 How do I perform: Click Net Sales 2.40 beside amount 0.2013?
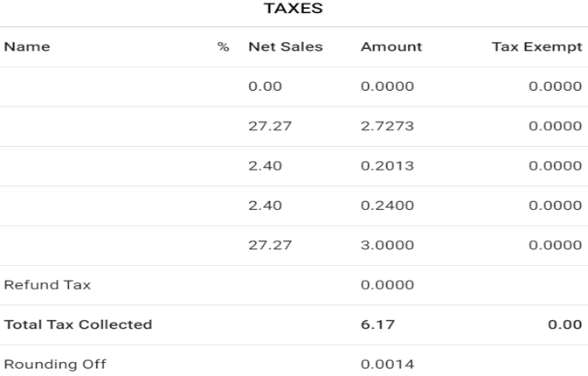265,166
